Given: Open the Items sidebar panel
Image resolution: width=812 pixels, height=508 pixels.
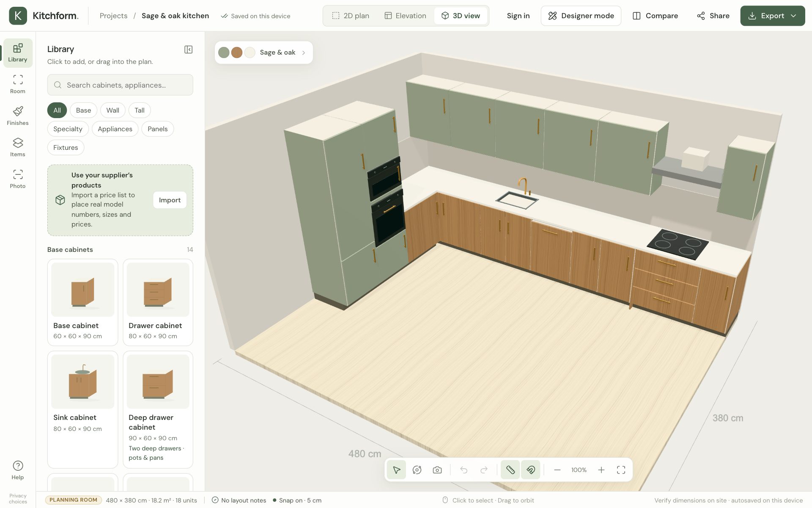Looking at the screenshot, I should (x=18, y=147).
